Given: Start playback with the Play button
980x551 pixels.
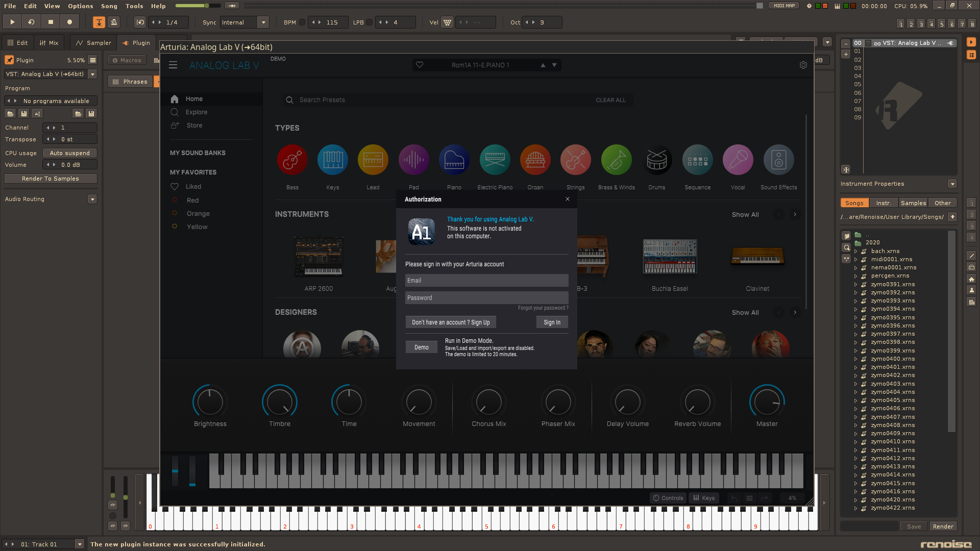Looking at the screenshot, I should [12, 22].
